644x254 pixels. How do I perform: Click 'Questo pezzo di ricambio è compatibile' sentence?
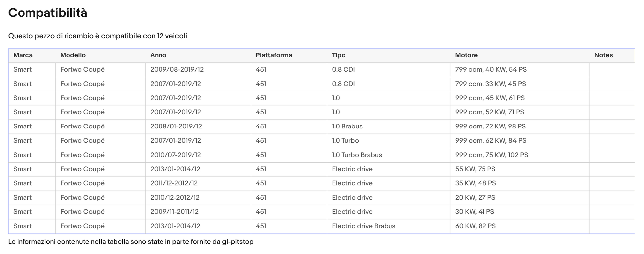(x=98, y=36)
